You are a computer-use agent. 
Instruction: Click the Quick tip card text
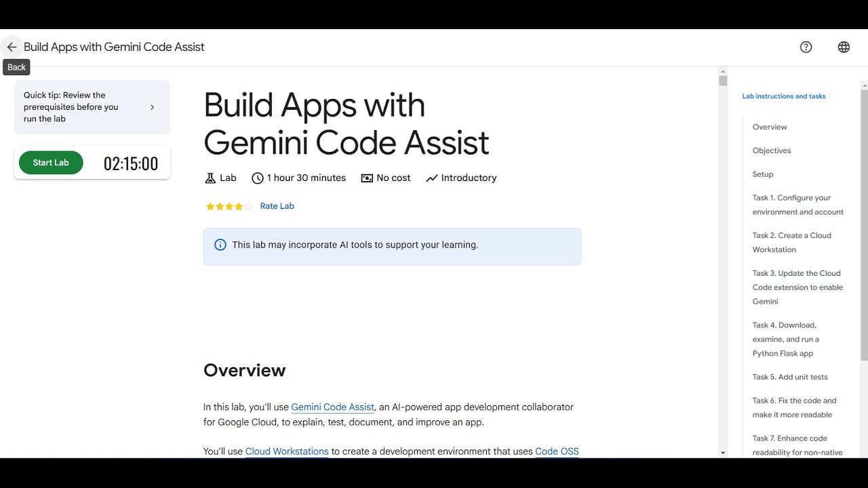(71, 107)
